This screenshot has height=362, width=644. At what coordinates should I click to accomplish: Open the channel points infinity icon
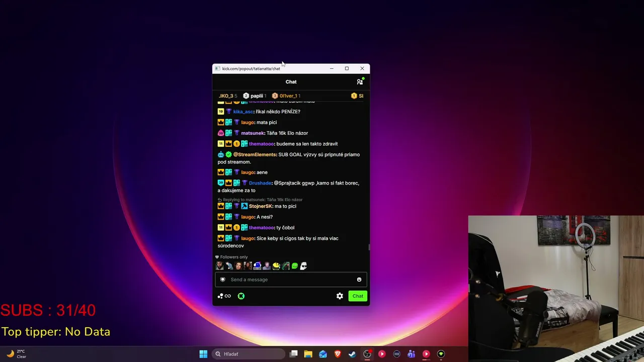[224, 296]
